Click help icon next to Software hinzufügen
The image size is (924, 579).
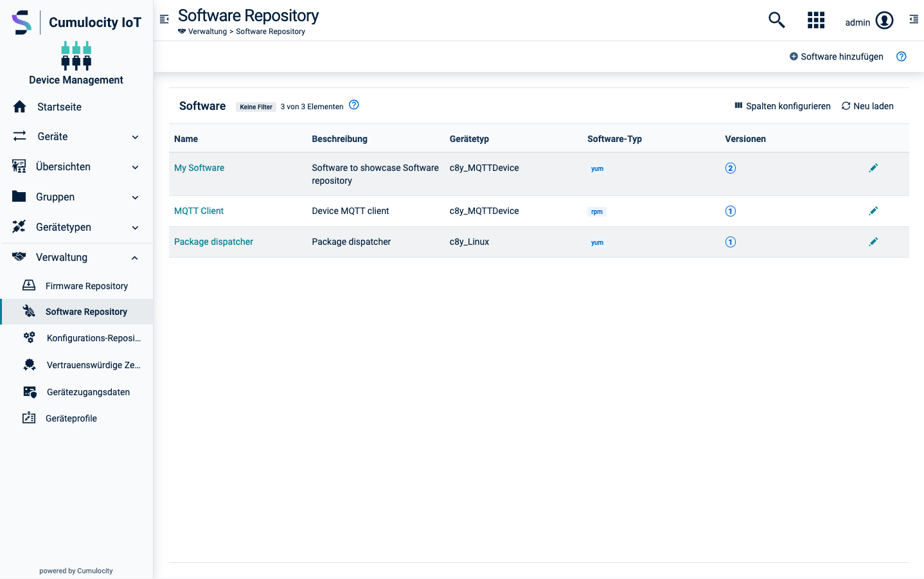(x=902, y=57)
